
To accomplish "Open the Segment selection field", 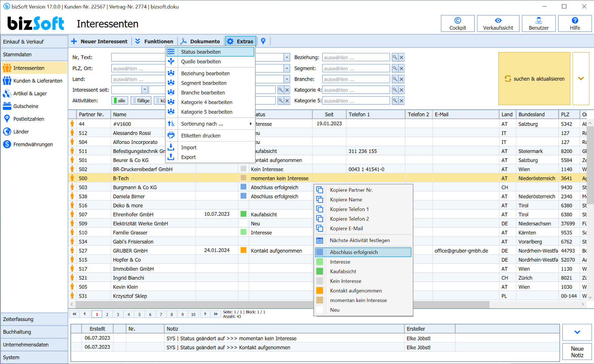I will (356, 68).
